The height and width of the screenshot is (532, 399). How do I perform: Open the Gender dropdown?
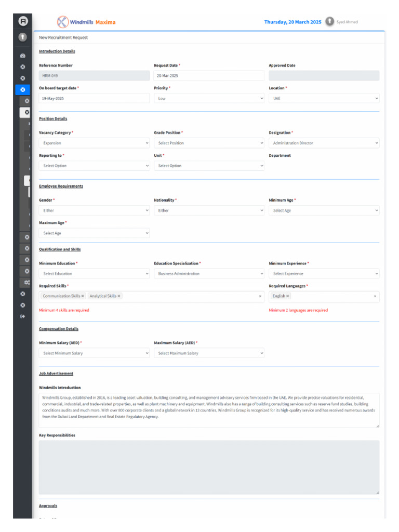94,211
